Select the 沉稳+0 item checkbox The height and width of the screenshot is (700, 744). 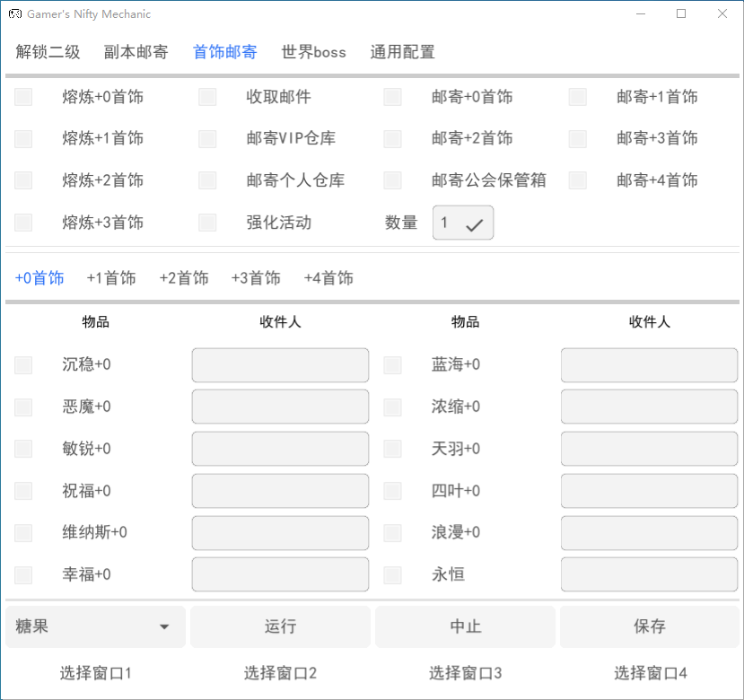tap(23, 365)
